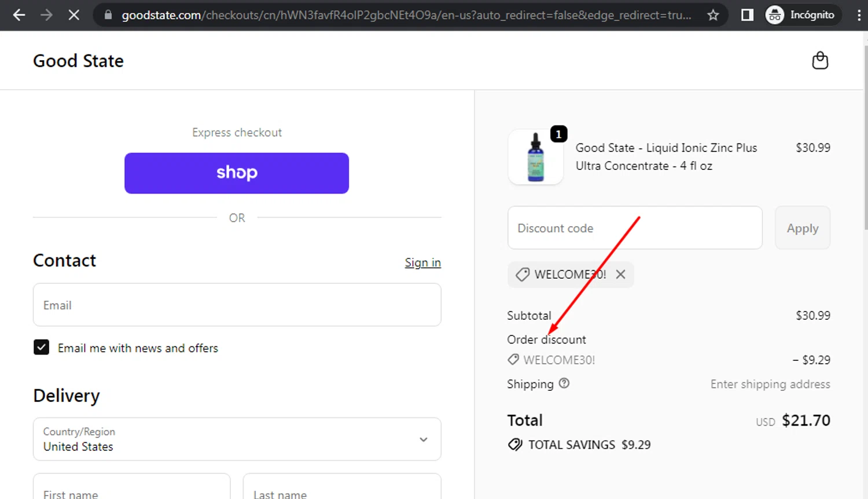This screenshot has height=499, width=868.
Task: Remove the WELCOME30! discount code
Action: tap(620, 274)
